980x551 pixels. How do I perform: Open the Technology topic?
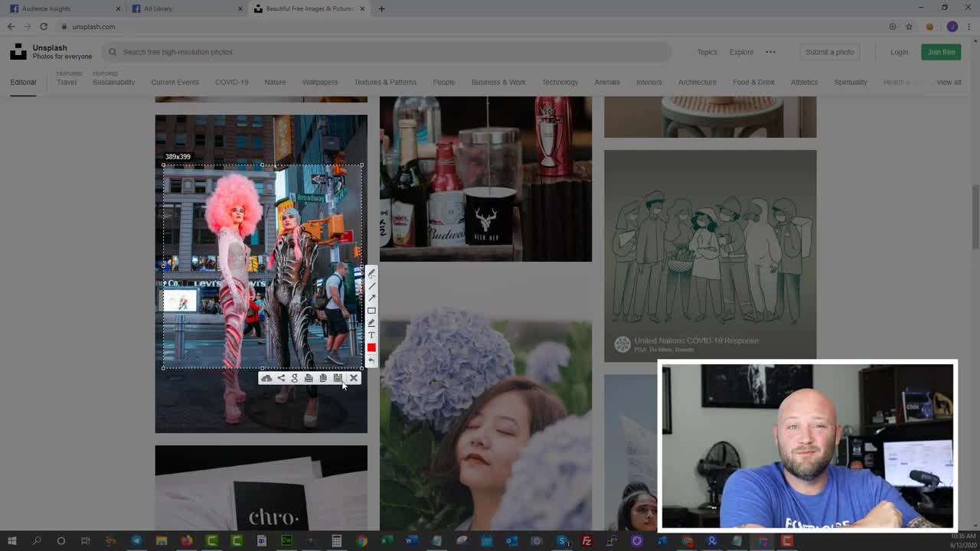point(560,82)
